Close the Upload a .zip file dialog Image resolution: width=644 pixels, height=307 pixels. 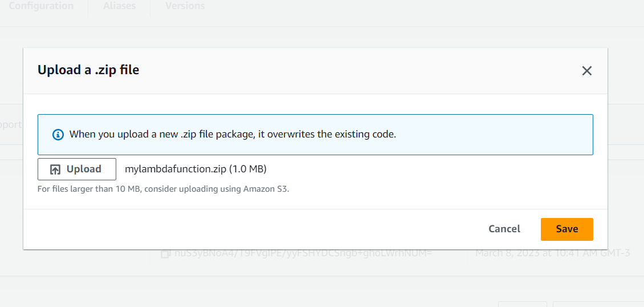click(586, 71)
